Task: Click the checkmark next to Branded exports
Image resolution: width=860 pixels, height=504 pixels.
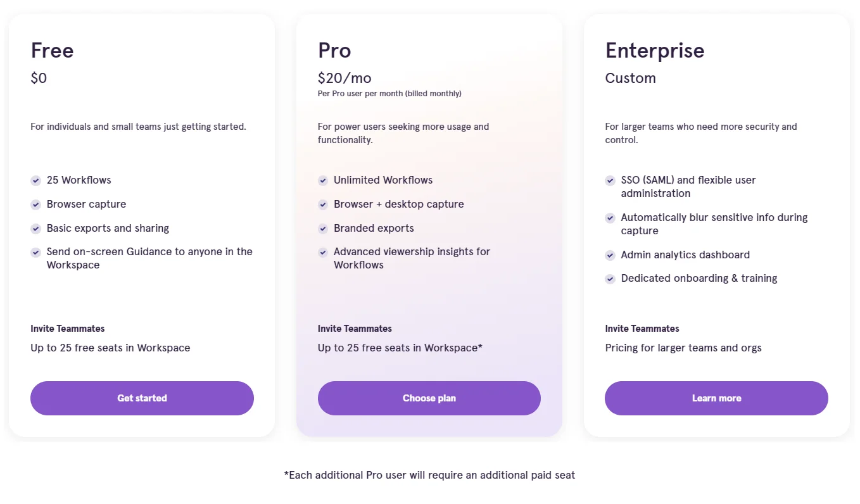Action: pyautogui.click(x=323, y=229)
